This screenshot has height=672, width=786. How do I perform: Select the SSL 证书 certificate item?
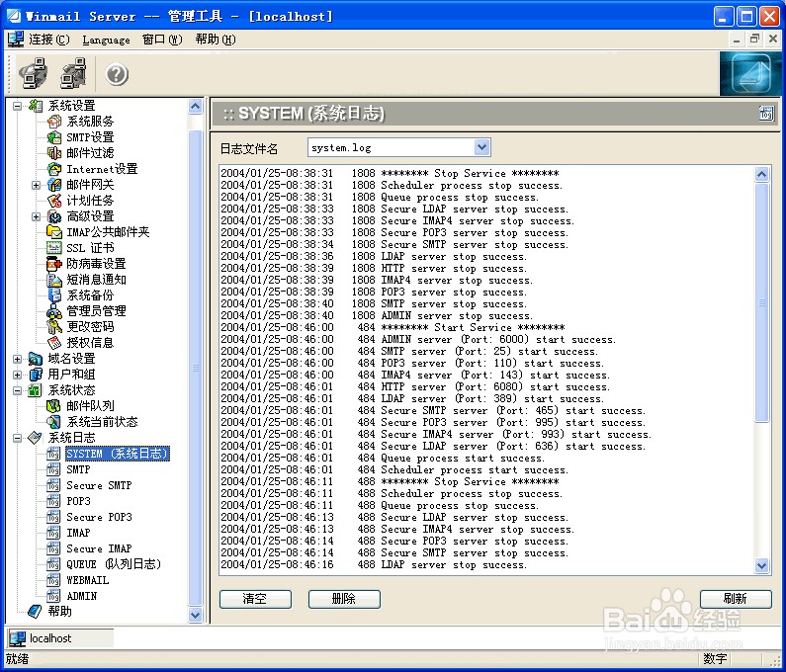(x=90, y=247)
